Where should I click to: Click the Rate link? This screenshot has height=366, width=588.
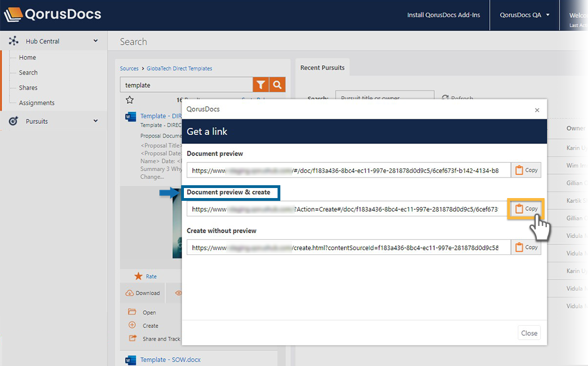(151, 276)
